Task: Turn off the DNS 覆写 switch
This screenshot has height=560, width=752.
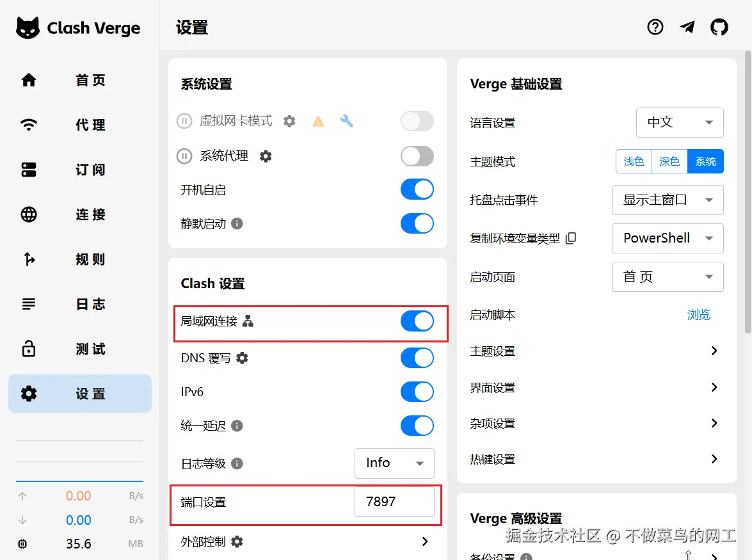Action: pyautogui.click(x=417, y=358)
